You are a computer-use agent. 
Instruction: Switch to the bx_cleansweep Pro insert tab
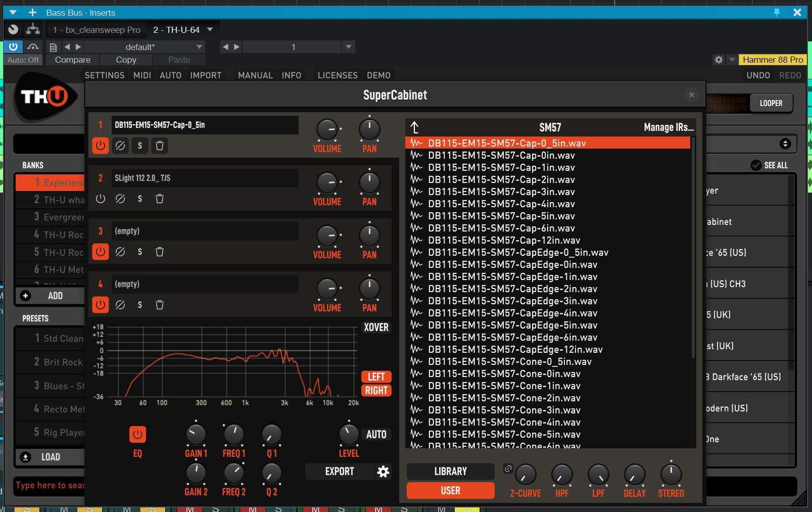pos(97,30)
